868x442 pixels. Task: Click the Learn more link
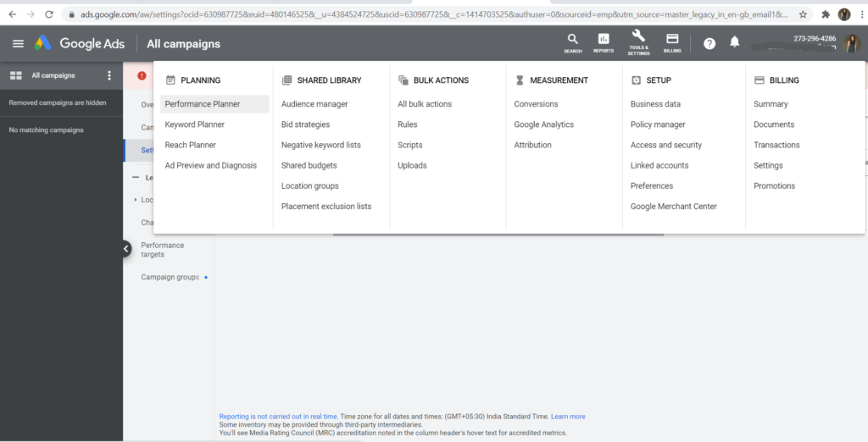tap(568, 417)
